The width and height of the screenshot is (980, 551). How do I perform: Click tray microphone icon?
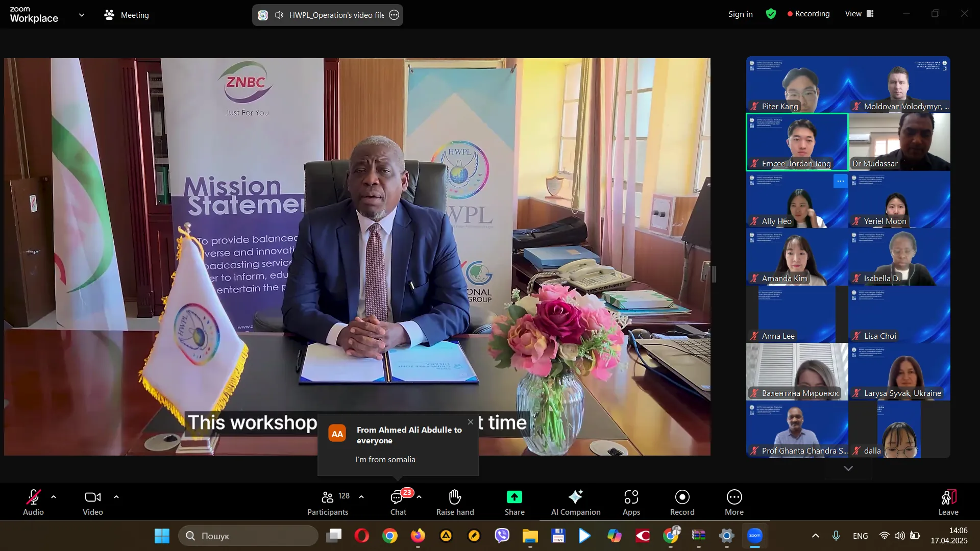(x=836, y=536)
